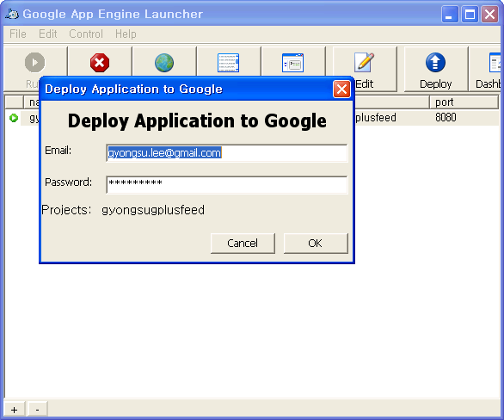Confirm deployment with OK button
Viewport: 504px width, 420px height.
click(316, 244)
